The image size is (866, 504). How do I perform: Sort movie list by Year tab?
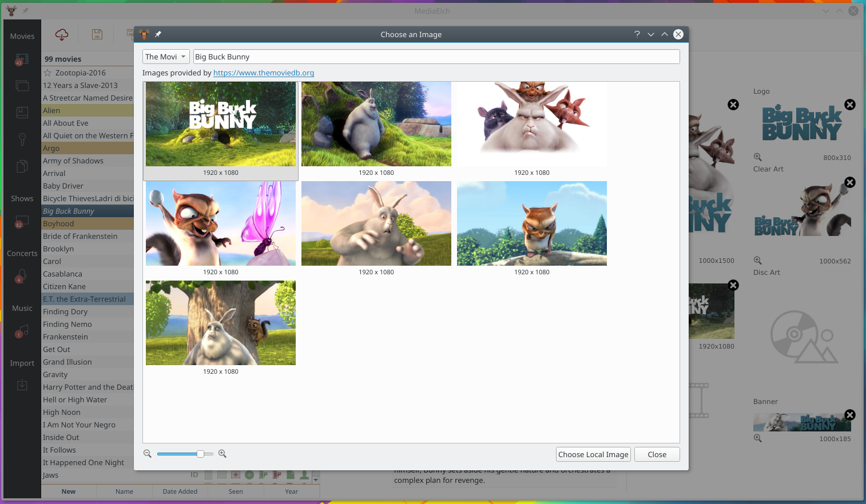point(292,491)
